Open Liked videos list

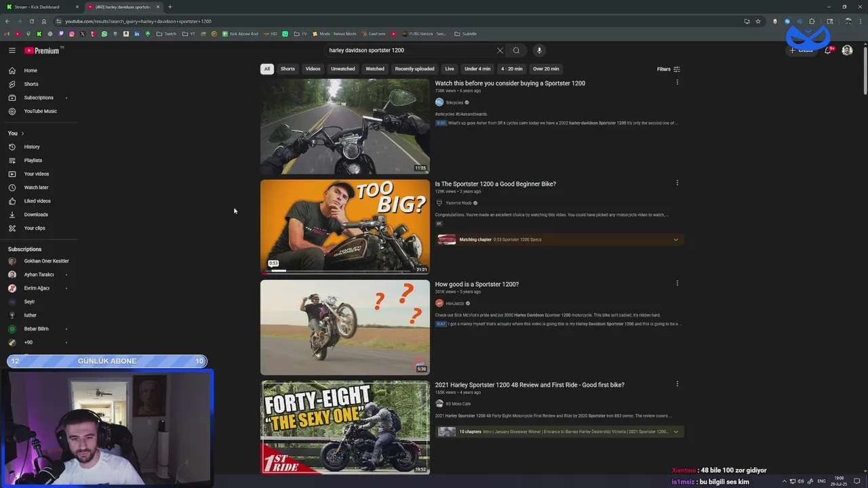(x=39, y=201)
